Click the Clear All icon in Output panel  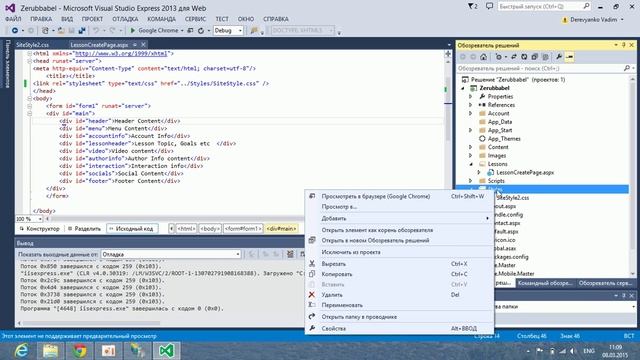(x=290, y=254)
